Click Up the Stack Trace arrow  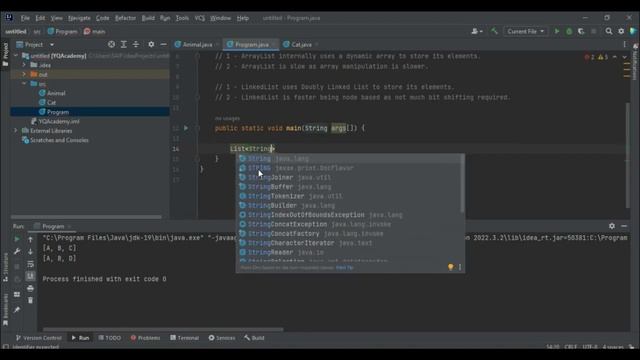click(30, 240)
